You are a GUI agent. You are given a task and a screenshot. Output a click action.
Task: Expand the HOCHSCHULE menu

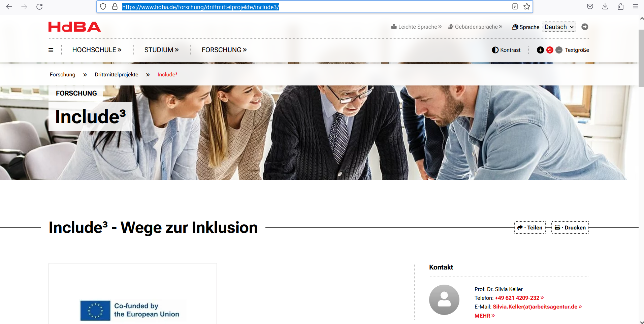(97, 50)
